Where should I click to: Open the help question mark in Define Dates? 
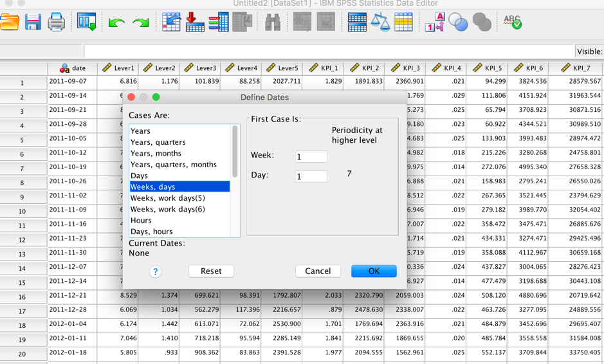tap(155, 271)
